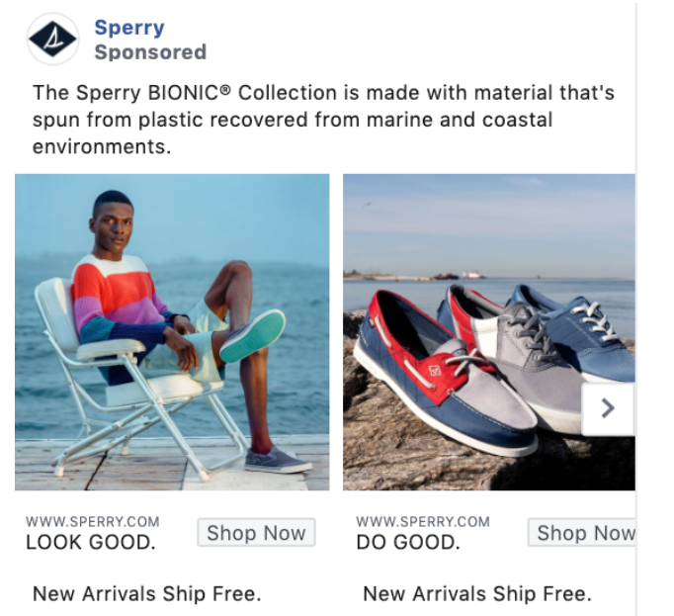Click the Sperry sailboat logo avatar

pos(52,39)
